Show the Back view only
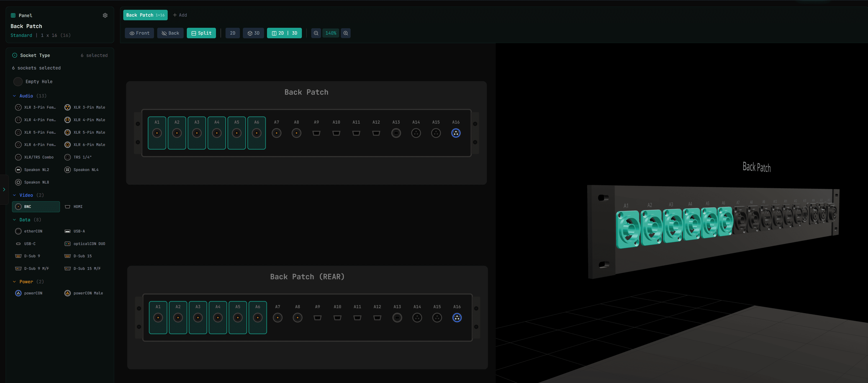Screen dimensions: 868x383 click(170, 33)
